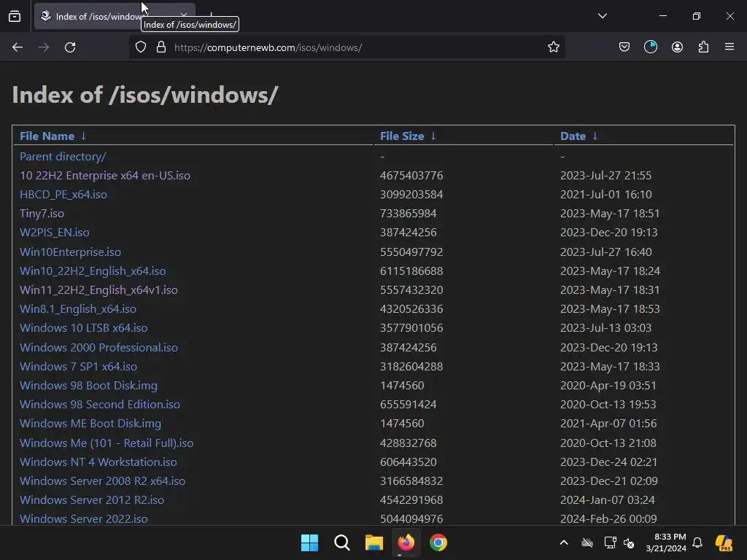The width and height of the screenshot is (747, 560).
Task: Select the Index of /isos/windows tab
Action: 115,16
